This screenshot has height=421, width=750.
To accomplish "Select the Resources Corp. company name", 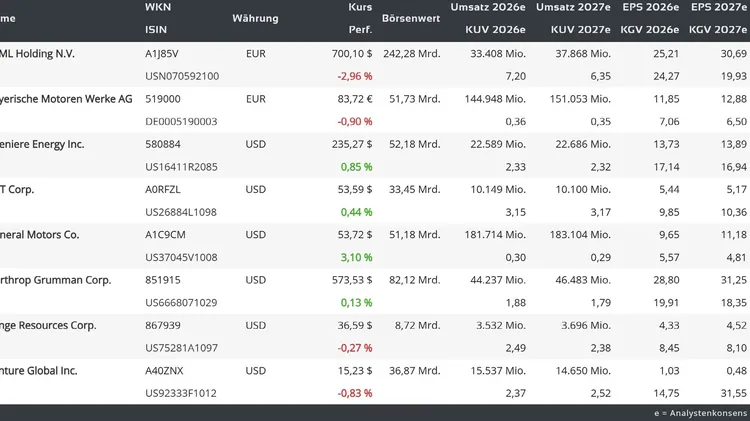I will pos(48,325).
